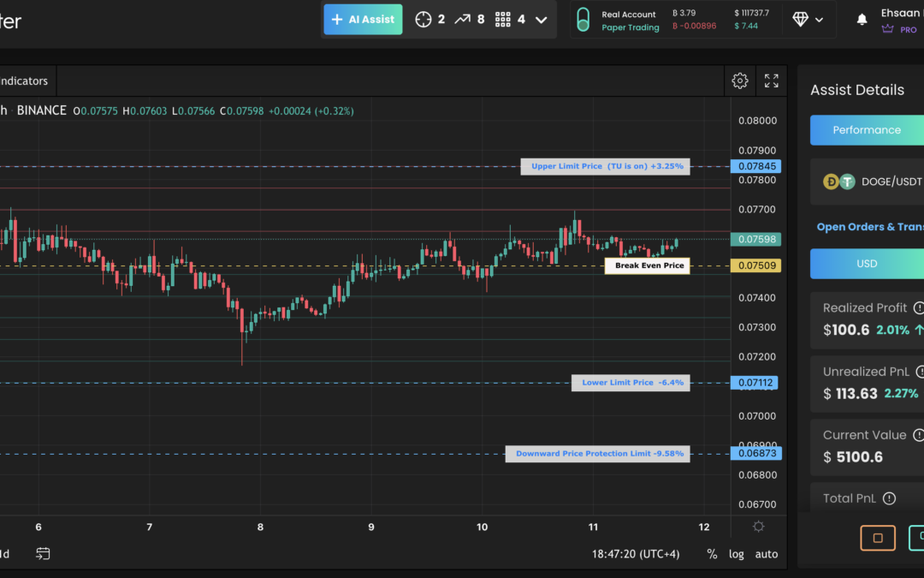This screenshot has height=578, width=924.
Task: Open the diamond subscription dropdown
Action: pos(808,19)
